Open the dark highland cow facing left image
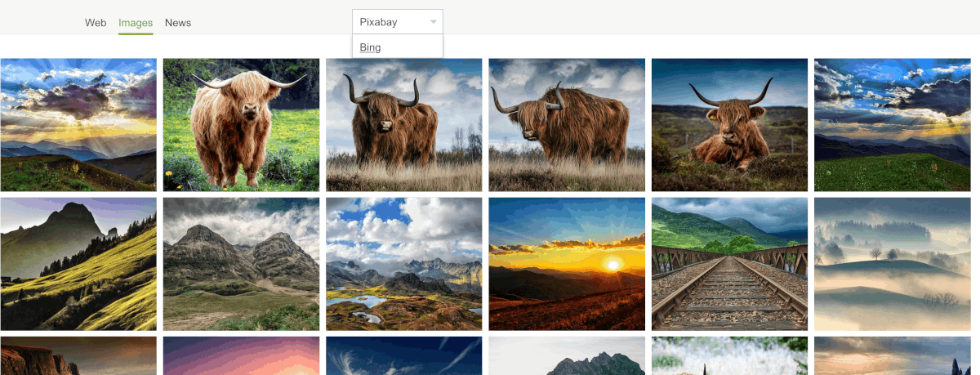The image size is (980, 375). point(404,125)
